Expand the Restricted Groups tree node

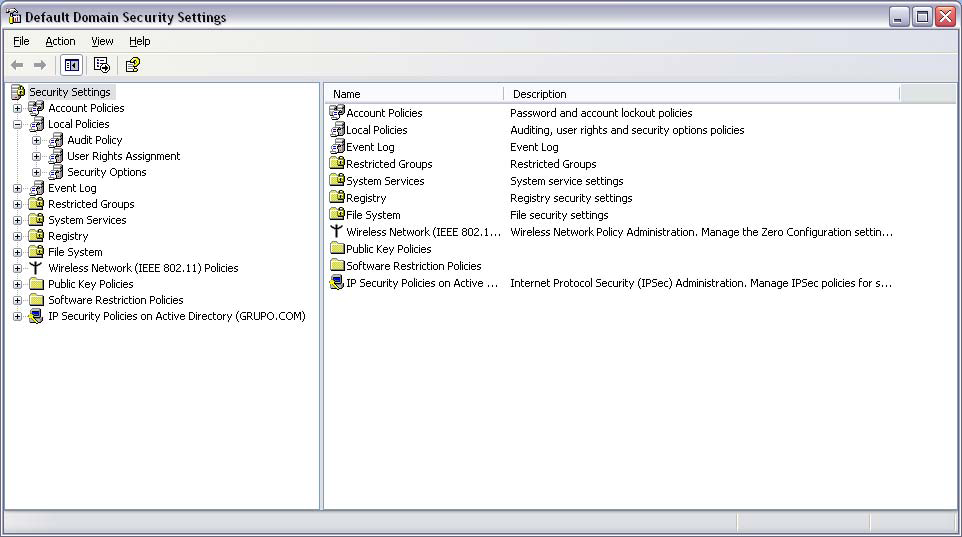(x=17, y=204)
